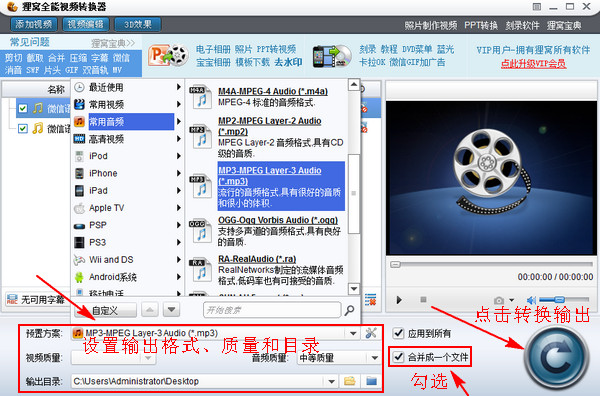Uncheck the first file in list

(x=23, y=109)
